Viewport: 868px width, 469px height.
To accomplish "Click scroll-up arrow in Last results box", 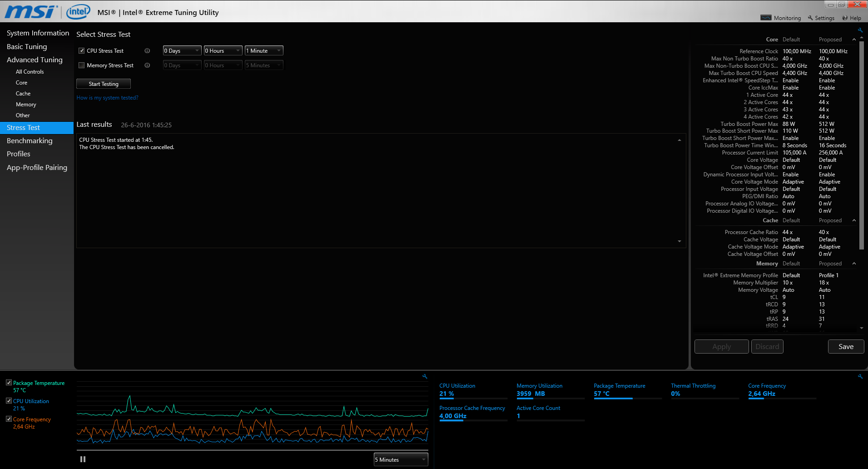I will (x=680, y=140).
